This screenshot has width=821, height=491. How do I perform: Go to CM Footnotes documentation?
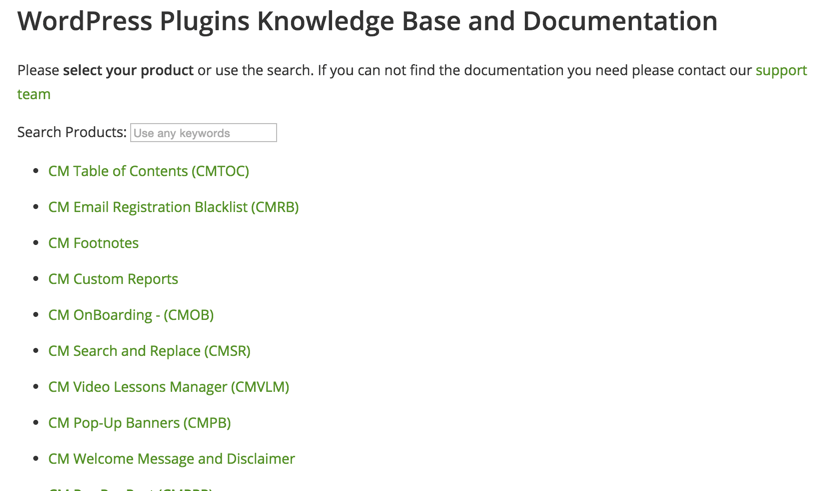point(93,243)
